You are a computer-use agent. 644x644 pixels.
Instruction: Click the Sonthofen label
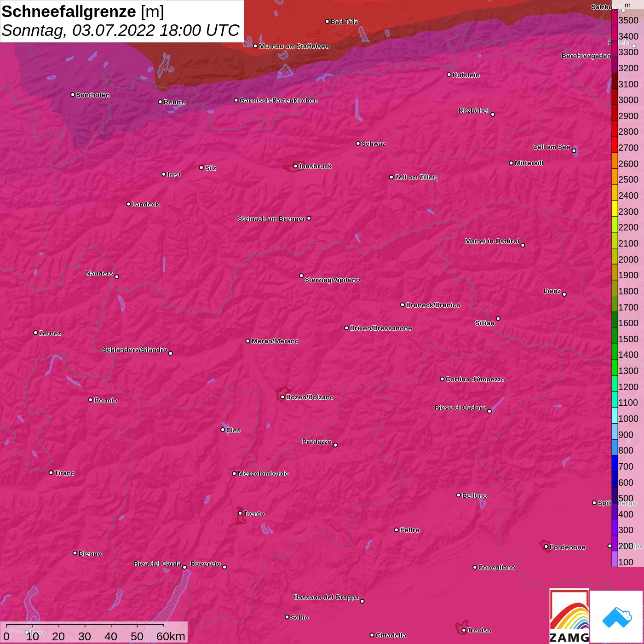point(93,95)
